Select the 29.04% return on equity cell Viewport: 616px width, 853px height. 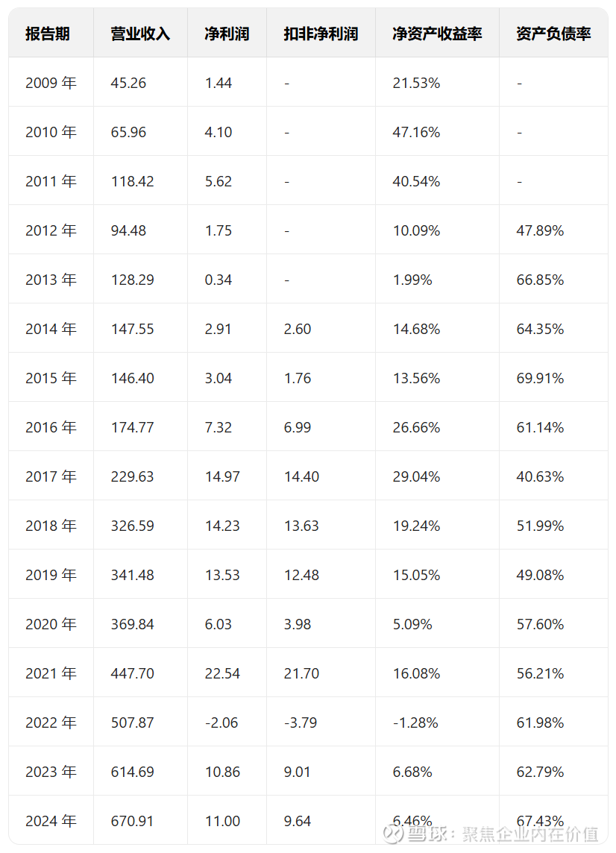(x=416, y=476)
